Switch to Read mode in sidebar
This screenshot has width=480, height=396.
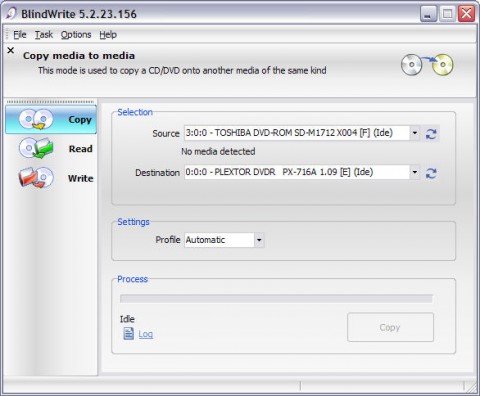click(51, 148)
